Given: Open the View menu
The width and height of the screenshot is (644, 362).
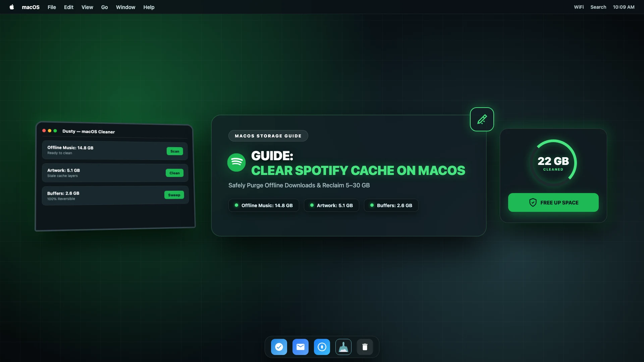Looking at the screenshot, I should [x=87, y=7].
